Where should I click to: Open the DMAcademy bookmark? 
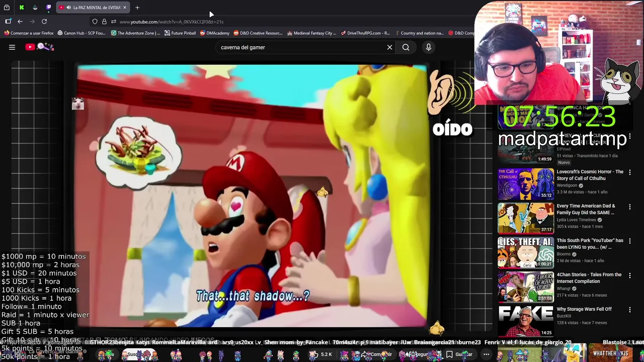click(214, 33)
